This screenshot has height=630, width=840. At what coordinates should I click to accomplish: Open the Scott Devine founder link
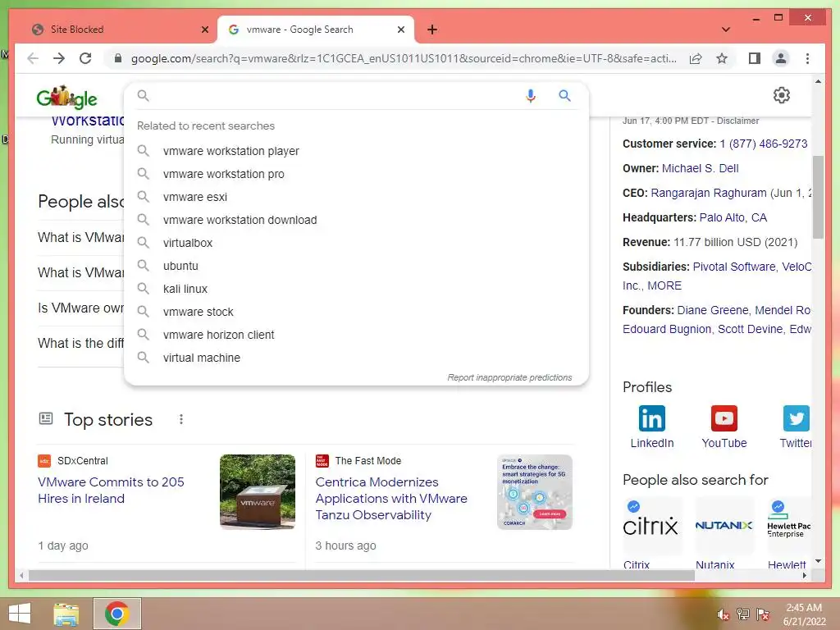click(x=750, y=329)
